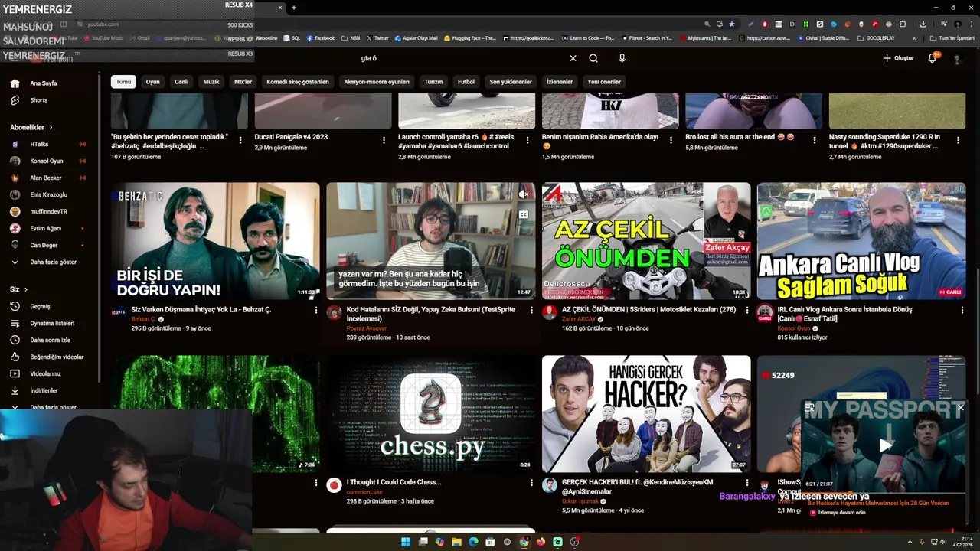This screenshot has width=980, height=551.
Task: Seek using the mini player progress bar
Action: click(x=884, y=493)
